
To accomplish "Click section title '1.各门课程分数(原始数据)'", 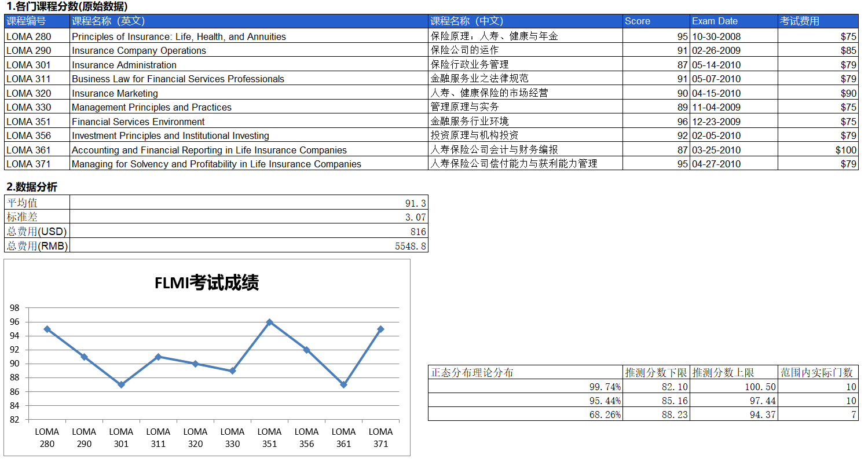I will coord(67,6).
